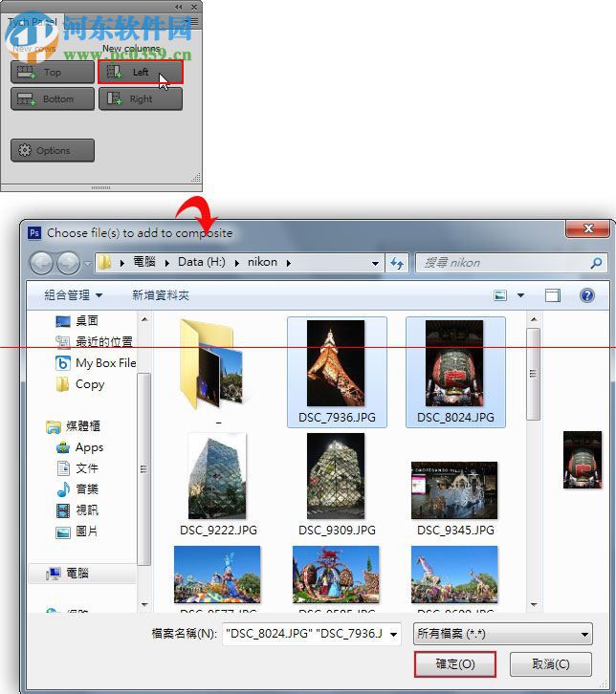The width and height of the screenshot is (616, 694).
Task: Select 文件 library in the navigation pane
Action: [x=77, y=468]
